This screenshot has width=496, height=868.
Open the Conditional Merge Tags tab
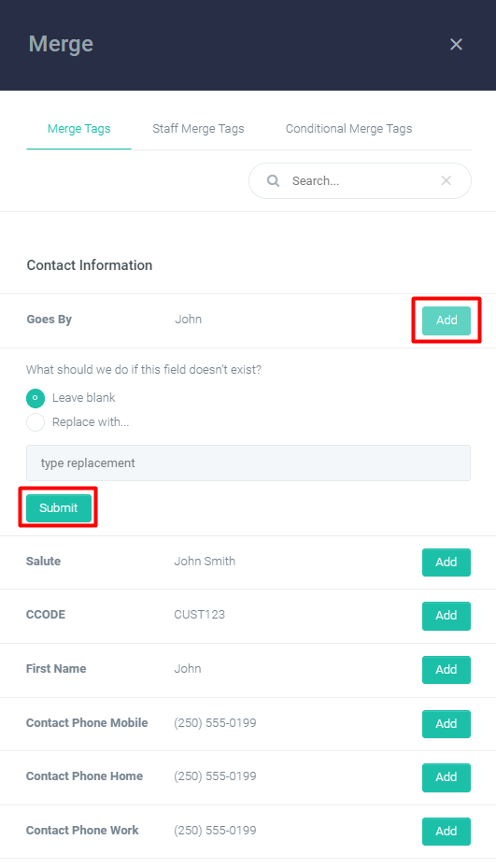[x=348, y=128]
